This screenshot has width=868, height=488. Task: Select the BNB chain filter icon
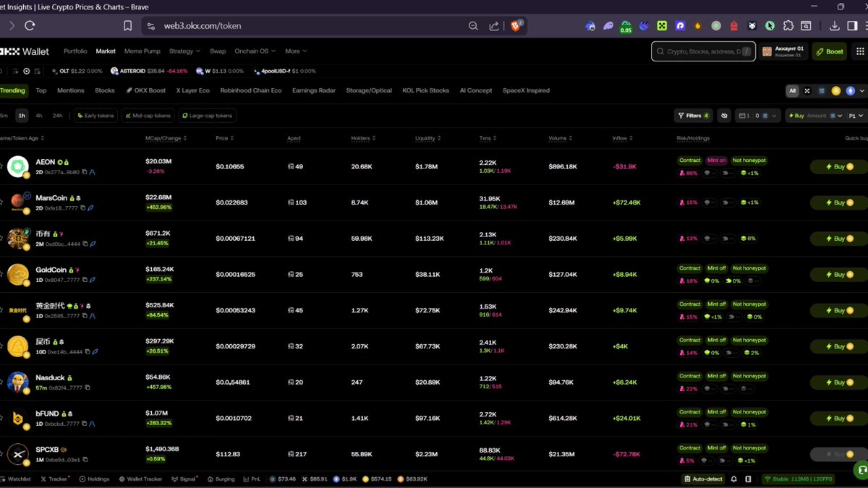click(x=836, y=91)
